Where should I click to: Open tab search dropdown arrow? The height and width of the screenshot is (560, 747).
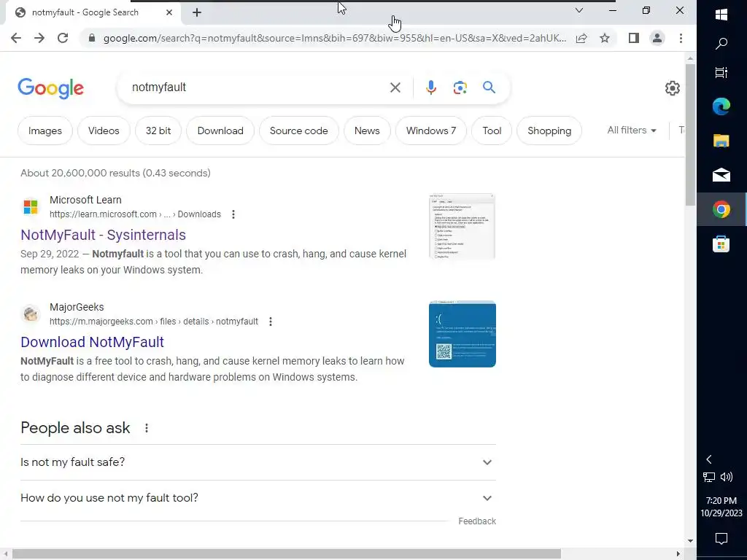click(579, 10)
